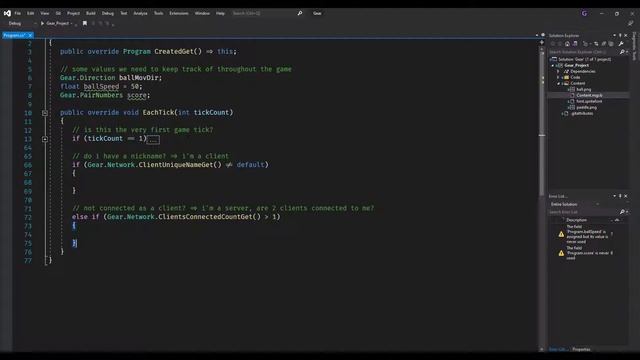This screenshot has width=640, height=360.
Task: Switch to the Properties bottom tab
Action: point(581,349)
